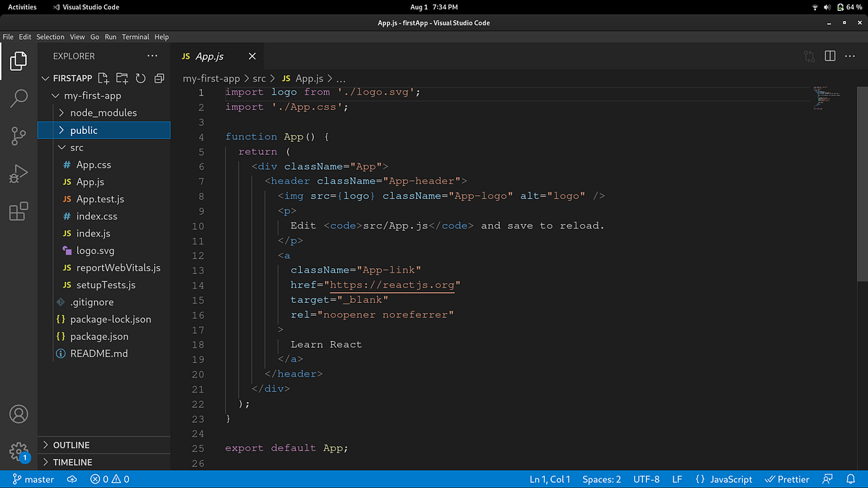This screenshot has width=868, height=488.
Task: Create a new folder in Explorer
Action: [x=122, y=78]
